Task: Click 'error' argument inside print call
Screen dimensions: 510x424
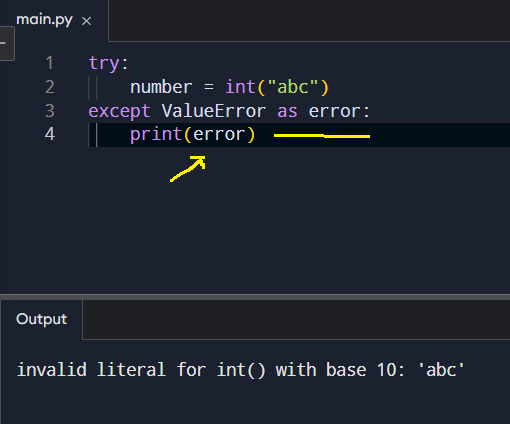Action: (x=219, y=135)
